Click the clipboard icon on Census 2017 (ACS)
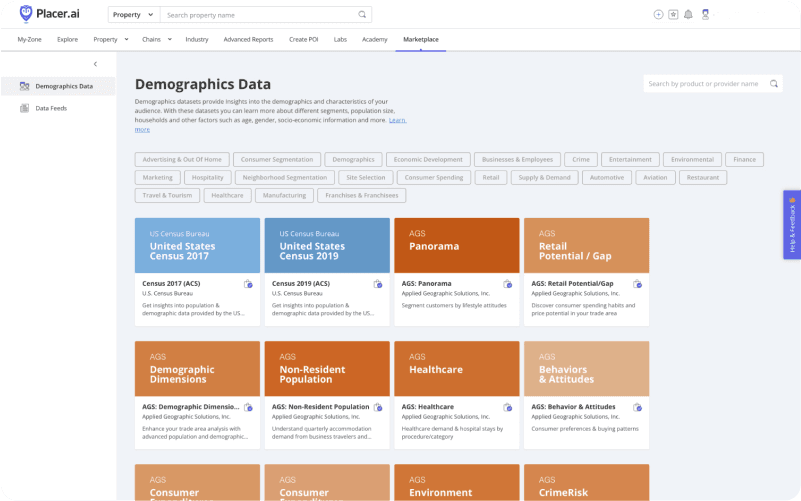801x501 pixels. (x=248, y=283)
